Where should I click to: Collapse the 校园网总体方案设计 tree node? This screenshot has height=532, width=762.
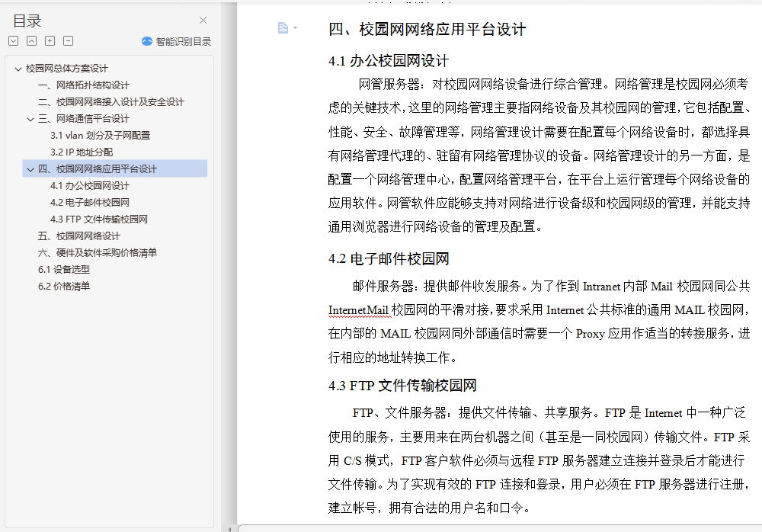(x=18, y=69)
